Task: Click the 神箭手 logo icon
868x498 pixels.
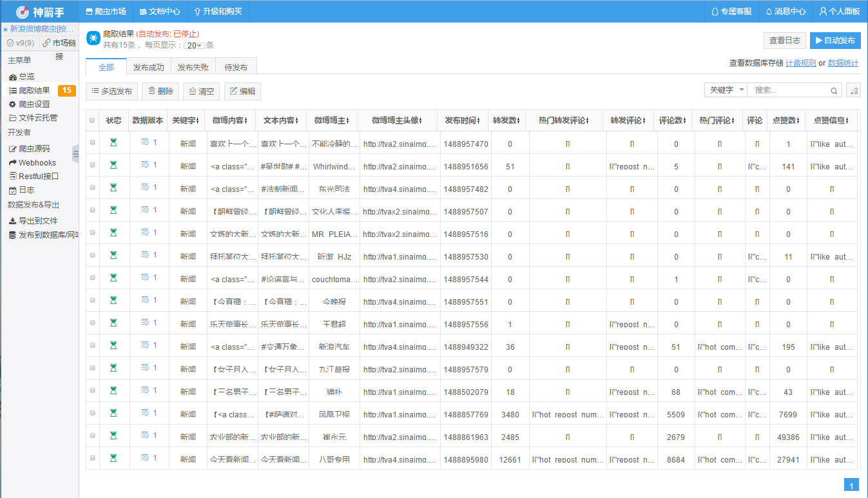Action: 23,12
